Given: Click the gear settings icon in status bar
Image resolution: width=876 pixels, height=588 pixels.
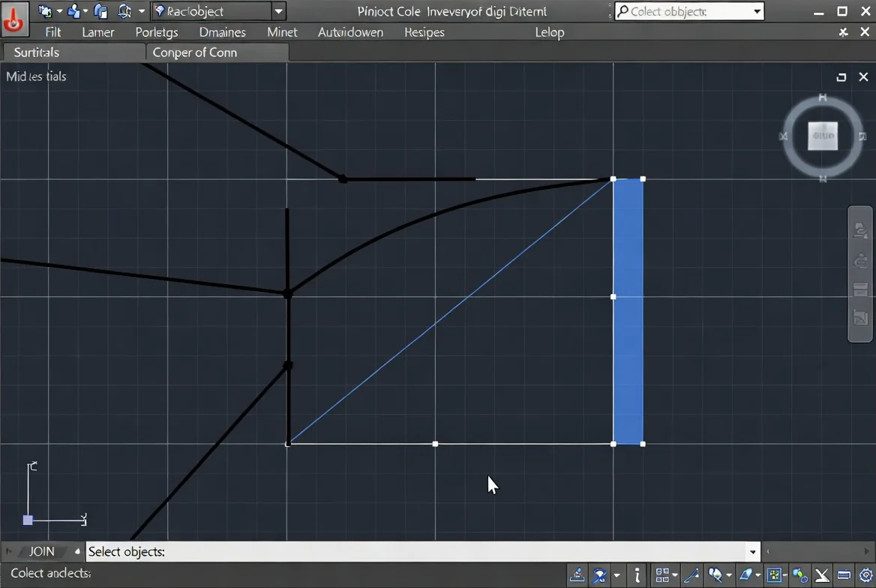Looking at the screenshot, I should [866, 574].
